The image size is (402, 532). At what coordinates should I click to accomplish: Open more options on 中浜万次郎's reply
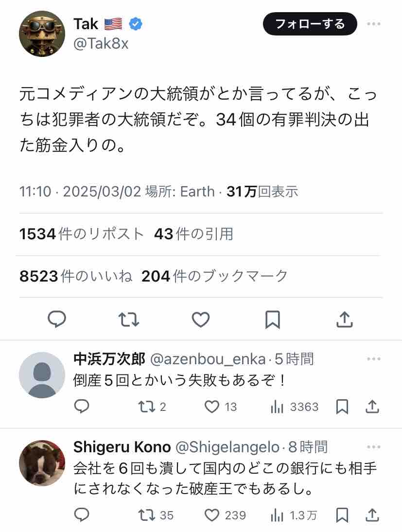(373, 359)
